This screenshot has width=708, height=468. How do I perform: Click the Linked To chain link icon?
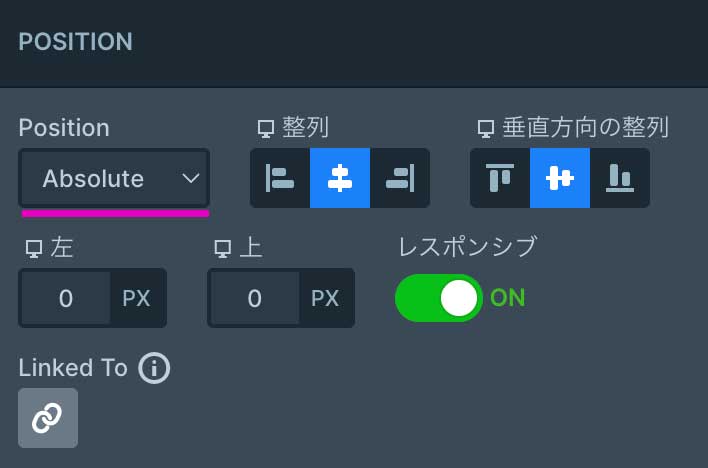coord(47,418)
